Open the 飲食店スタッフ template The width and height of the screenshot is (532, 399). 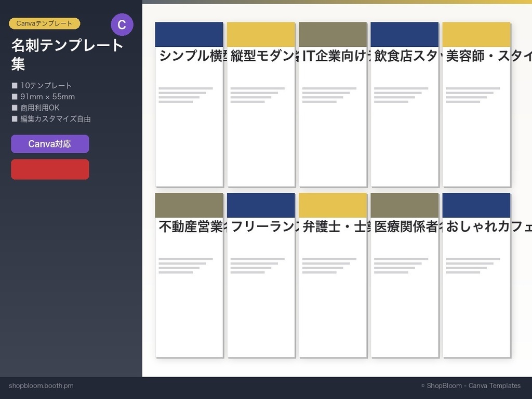tap(404, 104)
